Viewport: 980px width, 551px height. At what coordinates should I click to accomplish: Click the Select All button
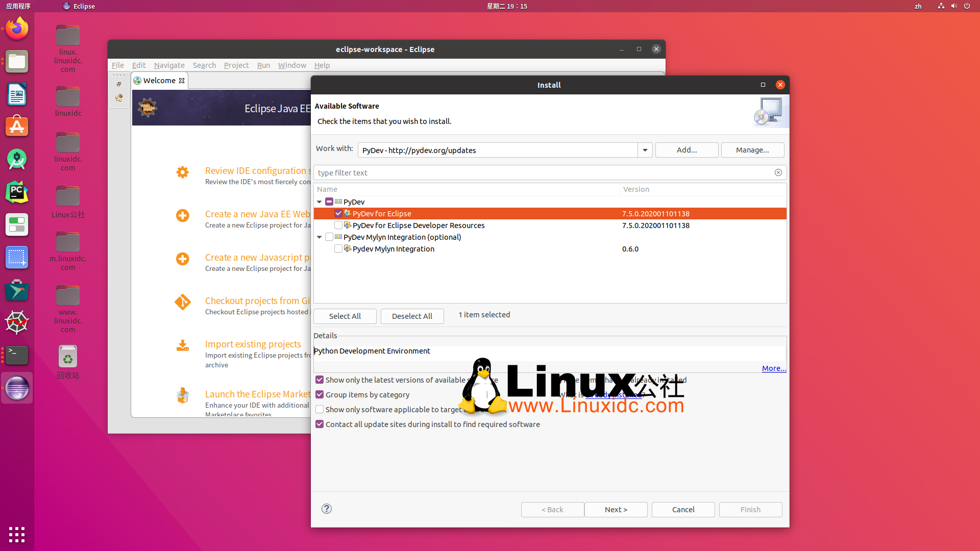coord(345,316)
